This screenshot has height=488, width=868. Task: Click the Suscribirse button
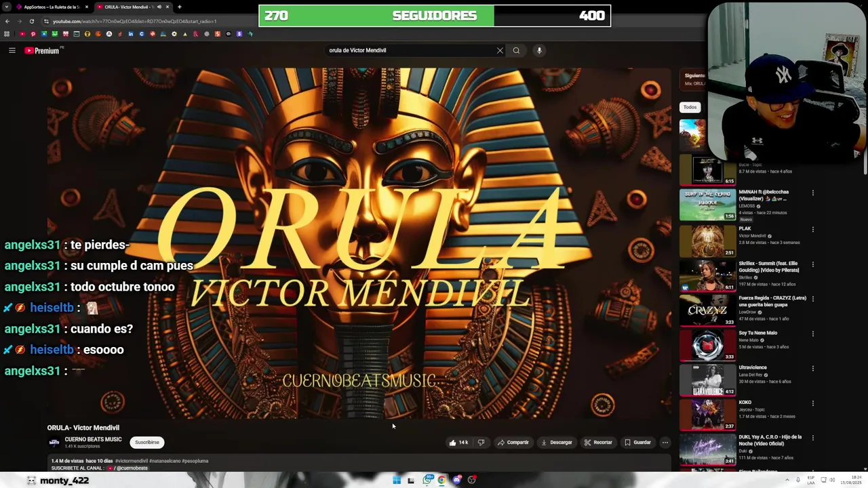coord(147,443)
